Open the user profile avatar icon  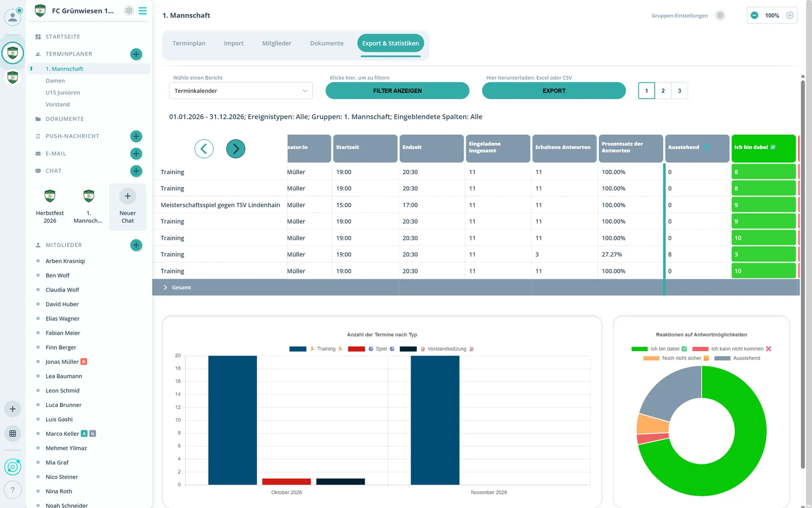[x=13, y=17]
